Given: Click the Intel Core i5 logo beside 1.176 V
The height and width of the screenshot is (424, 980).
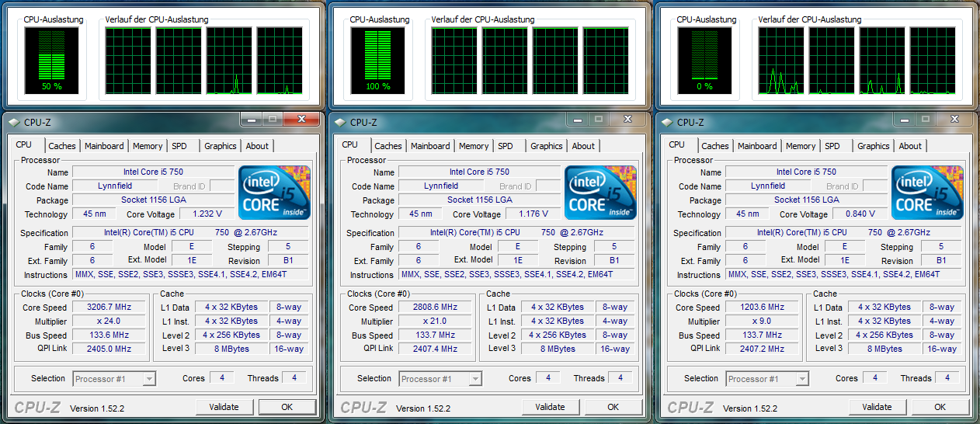Looking at the screenshot, I should pyautogui.click(x=600, y=192).
